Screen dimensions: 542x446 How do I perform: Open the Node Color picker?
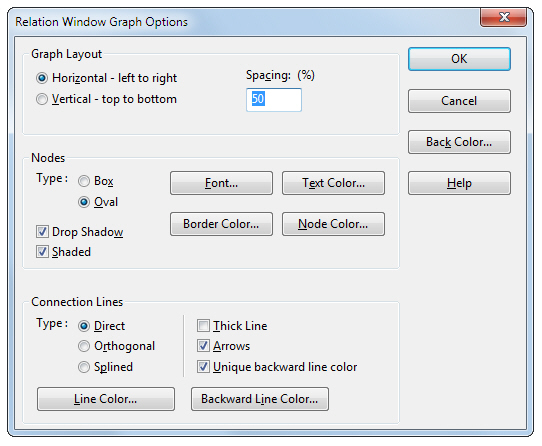(x=333, y=224)
